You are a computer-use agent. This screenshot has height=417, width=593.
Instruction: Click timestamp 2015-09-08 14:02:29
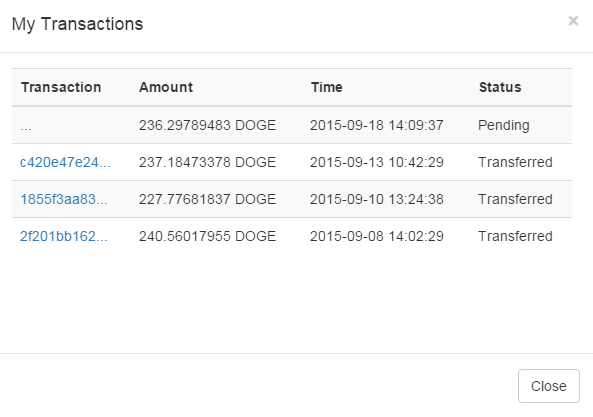click(377, 236)
